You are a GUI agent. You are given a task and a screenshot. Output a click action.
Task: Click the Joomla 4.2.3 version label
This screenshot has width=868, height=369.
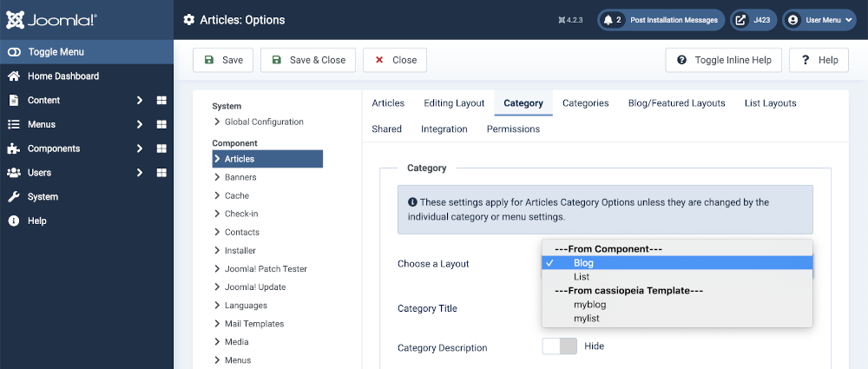click(x=571, y=20)
